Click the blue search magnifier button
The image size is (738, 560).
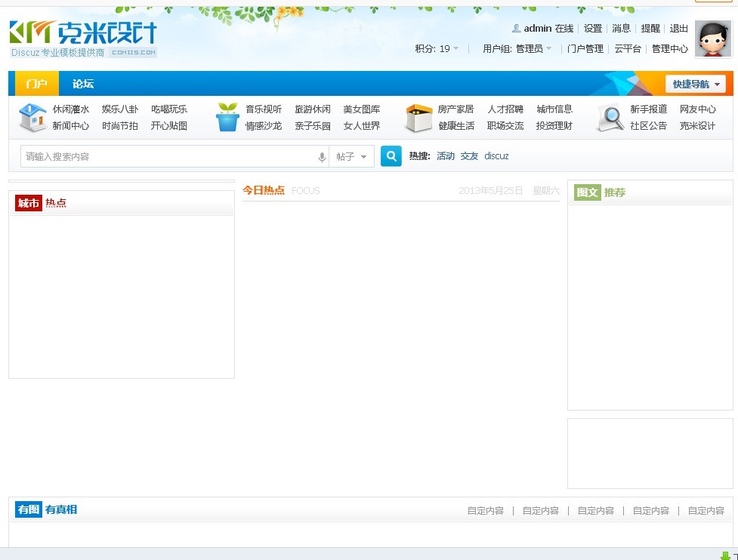point(391,156)
